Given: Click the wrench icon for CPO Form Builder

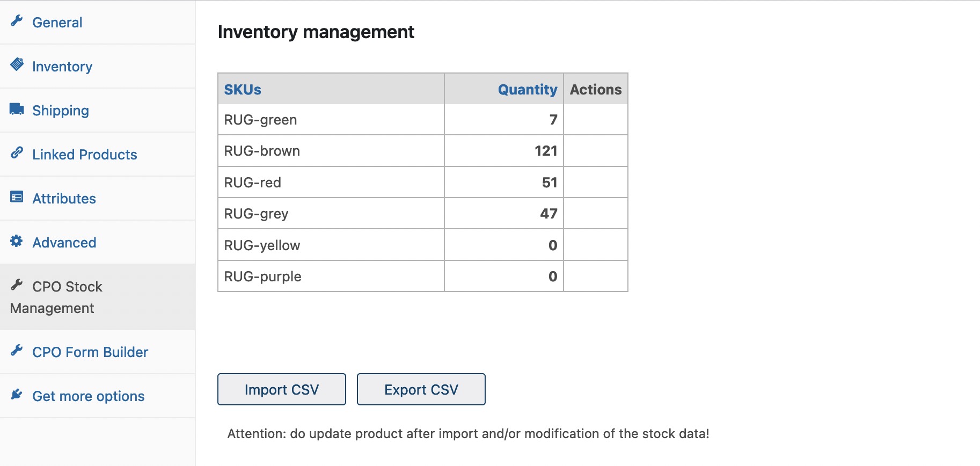Looking at the screenshot, I should (x=17, y=351).
